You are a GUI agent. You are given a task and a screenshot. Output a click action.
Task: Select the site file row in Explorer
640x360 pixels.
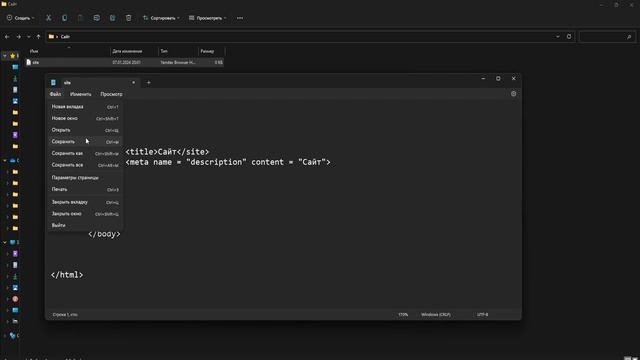124,62
